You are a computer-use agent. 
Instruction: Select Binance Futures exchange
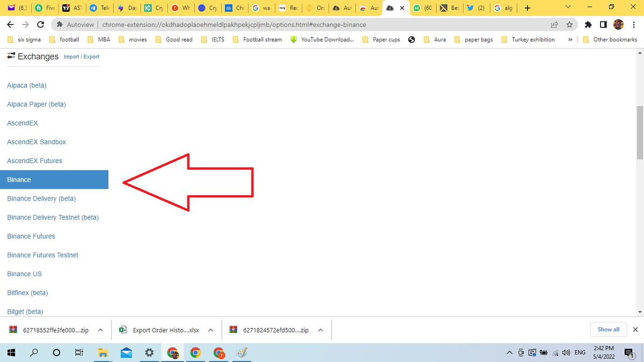click(x=31, y=236)
